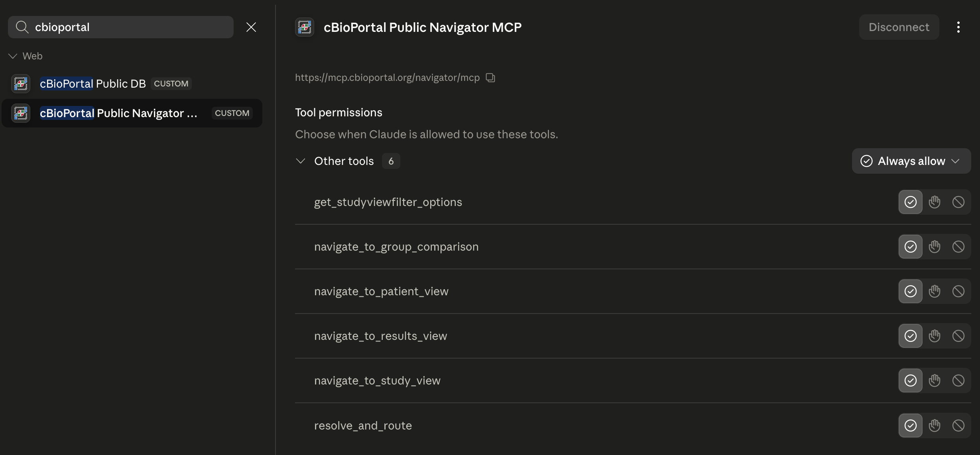Click the get_studyviewfilter_options tool name
980x455 pixels.
coord(388,202)
